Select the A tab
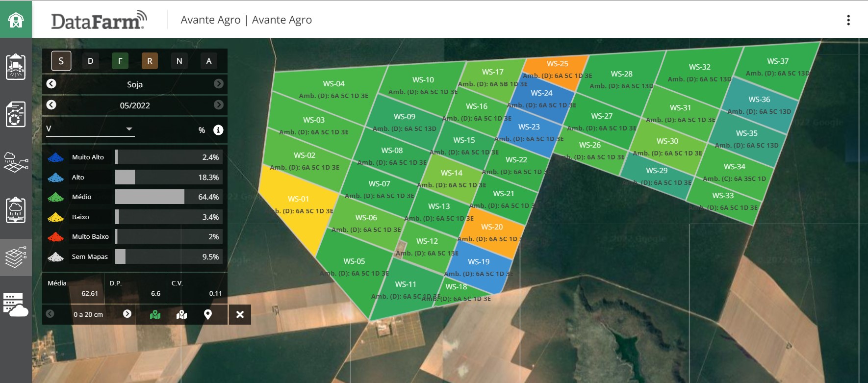868x383 pixels. coord(209,61)
